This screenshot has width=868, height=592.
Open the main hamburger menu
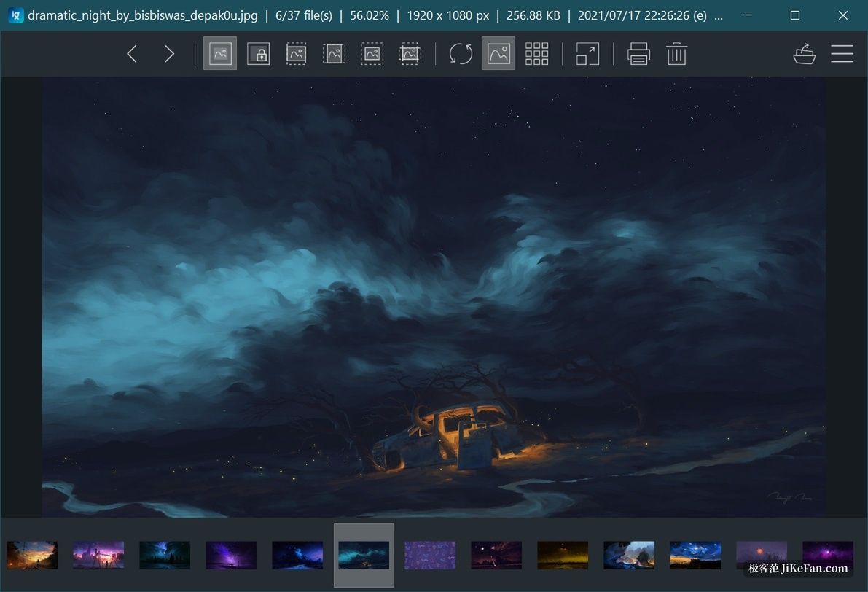(842, 54)
